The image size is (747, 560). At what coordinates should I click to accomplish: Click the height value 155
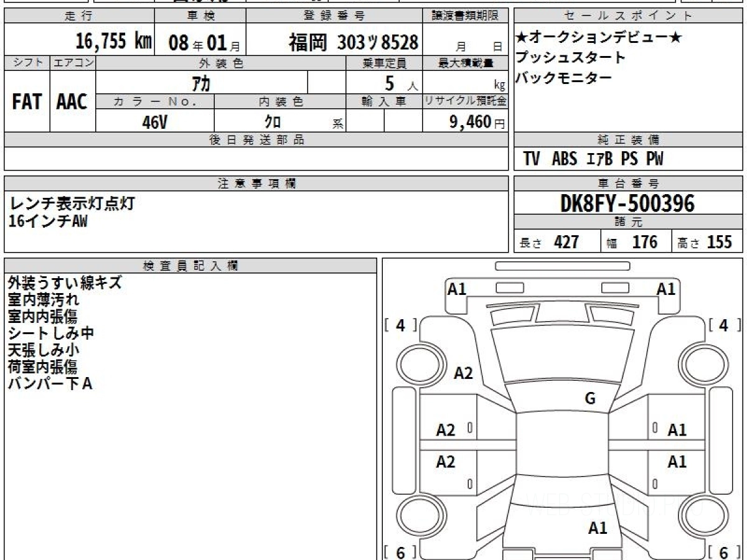pyautogui.click(x=720, y=242)
